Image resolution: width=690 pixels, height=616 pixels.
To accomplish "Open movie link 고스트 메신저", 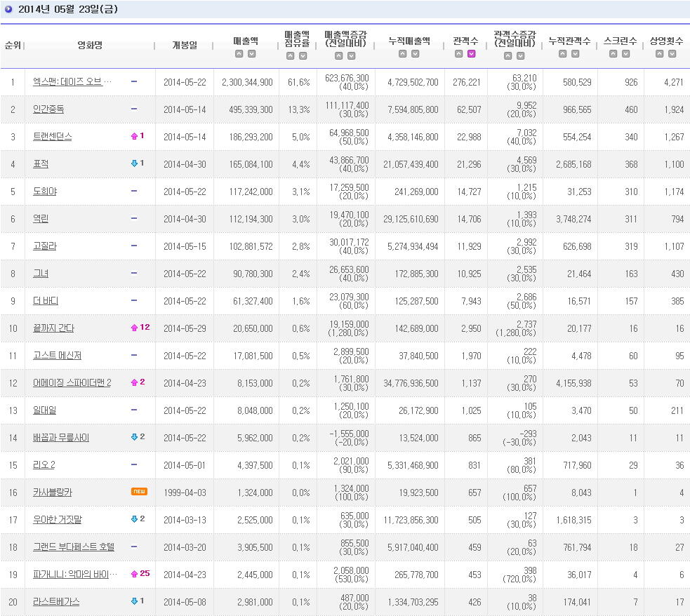I will tap(57, 355).
